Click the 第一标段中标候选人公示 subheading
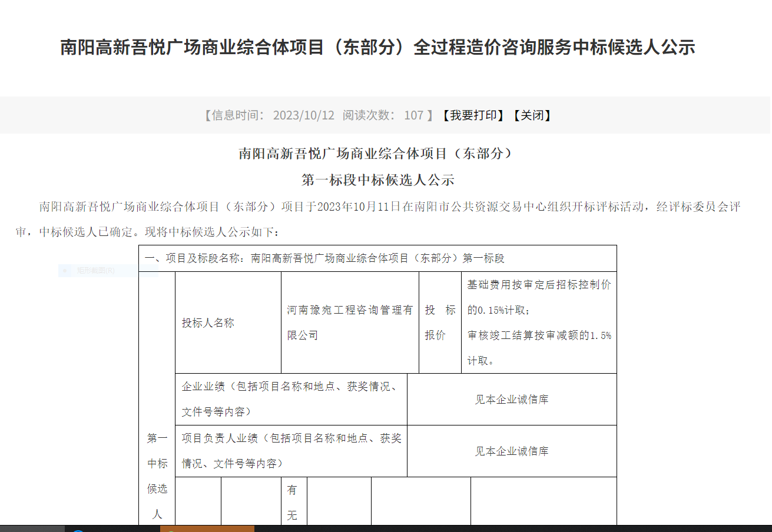Viewport: 772px width, 532px height. [377, 180]
